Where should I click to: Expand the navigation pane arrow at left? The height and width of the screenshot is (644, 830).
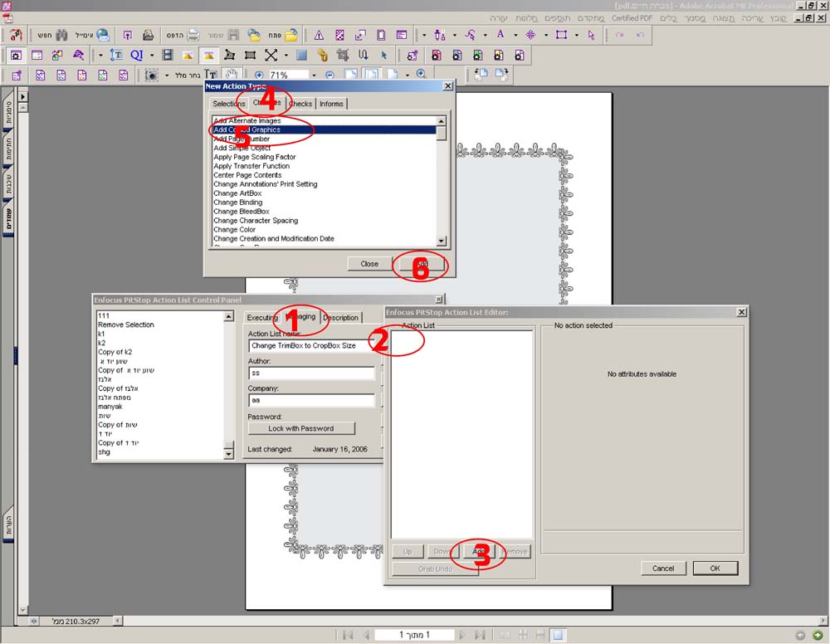pos(22,97)
